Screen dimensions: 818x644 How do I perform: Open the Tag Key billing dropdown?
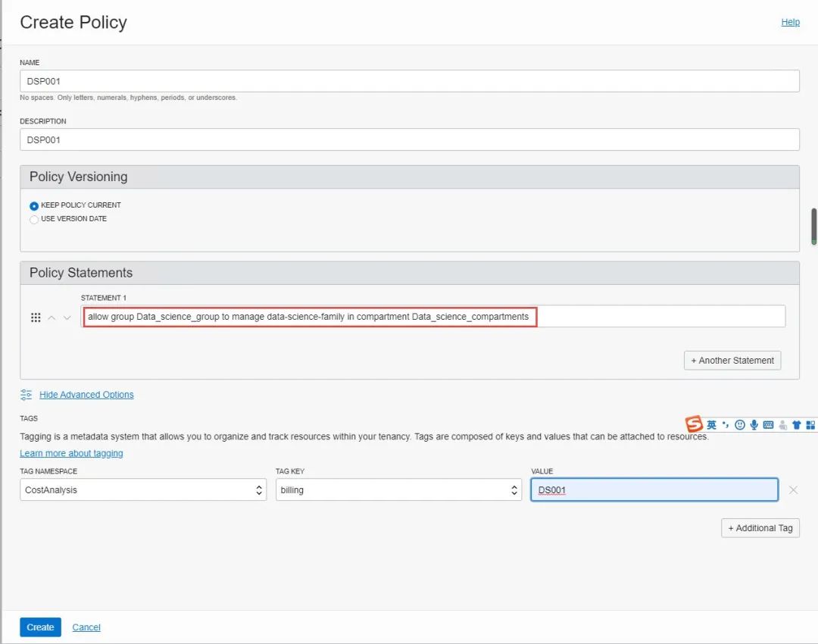(x=398, y=490)
